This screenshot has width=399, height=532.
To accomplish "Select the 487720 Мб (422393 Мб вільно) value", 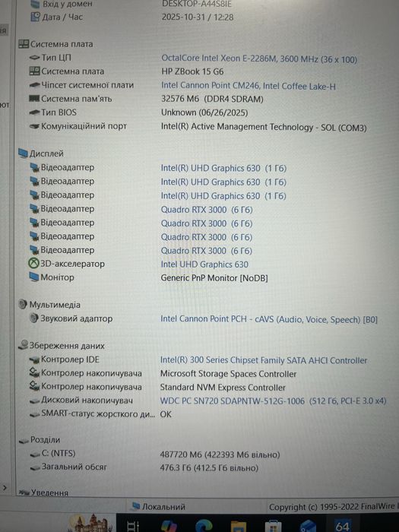I will (x=220, y=454).
